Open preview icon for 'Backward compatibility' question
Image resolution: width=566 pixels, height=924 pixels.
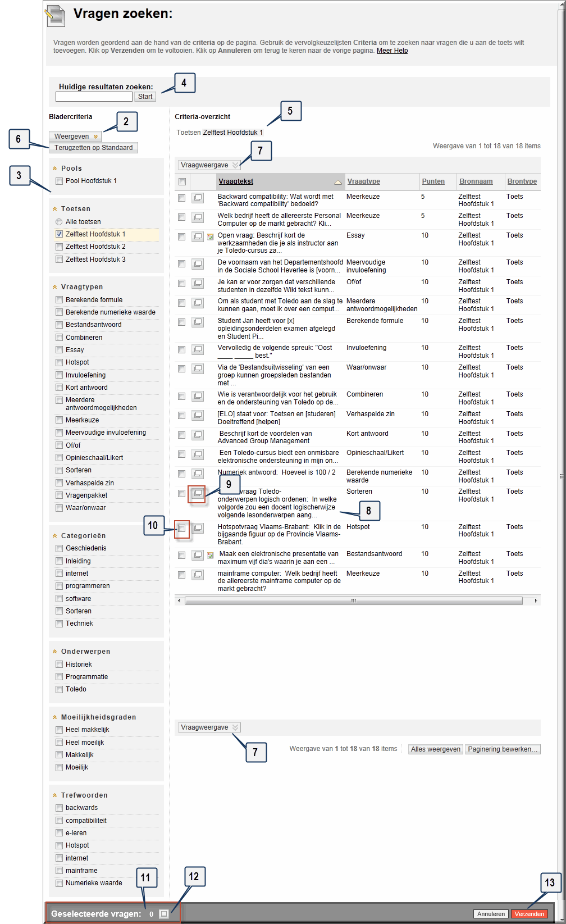pos(198,198)
